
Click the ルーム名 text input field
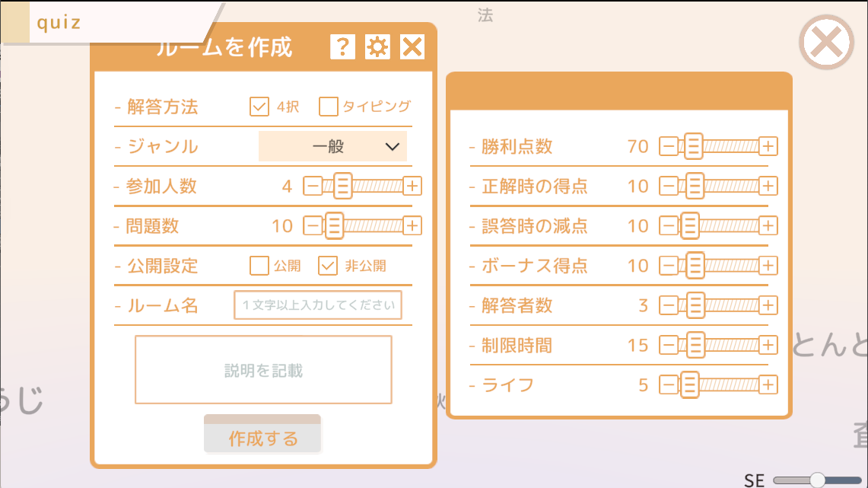[x=317, y=305]
